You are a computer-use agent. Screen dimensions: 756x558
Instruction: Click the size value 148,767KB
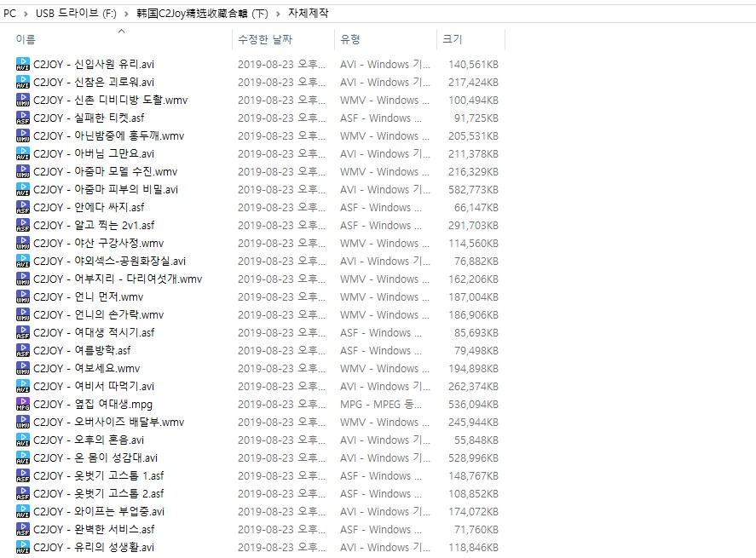tap(474, 476)
